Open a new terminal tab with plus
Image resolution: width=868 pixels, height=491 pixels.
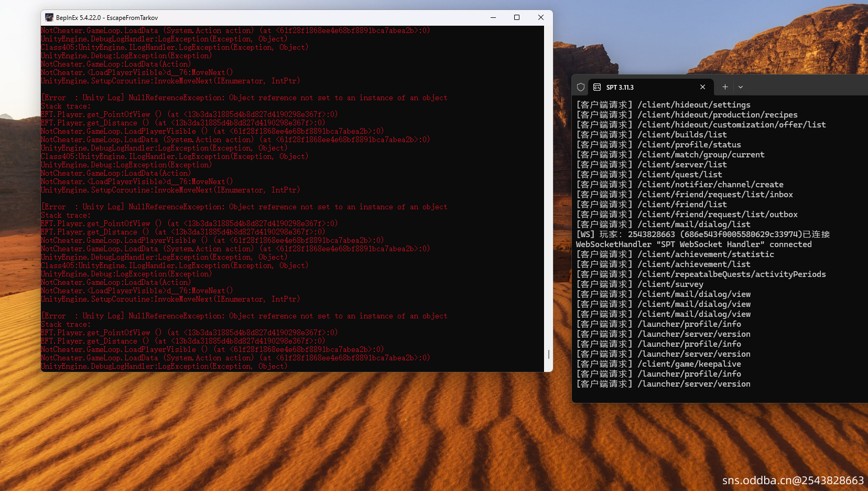[725, 87]
